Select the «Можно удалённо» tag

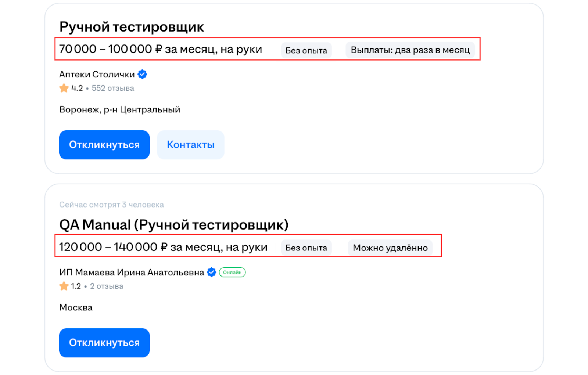coord(391,248)
